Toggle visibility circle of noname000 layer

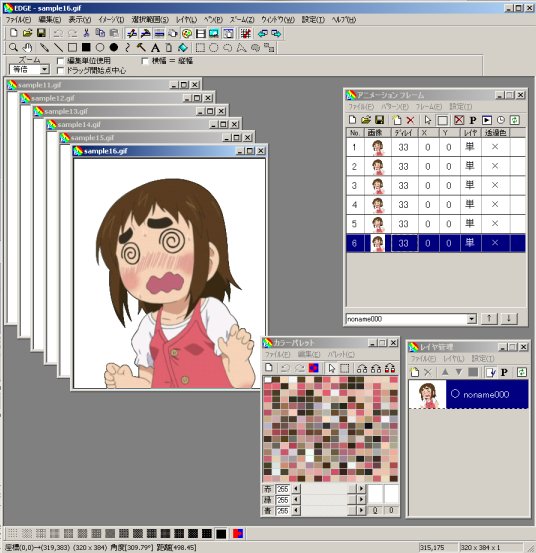click(455, 394)
